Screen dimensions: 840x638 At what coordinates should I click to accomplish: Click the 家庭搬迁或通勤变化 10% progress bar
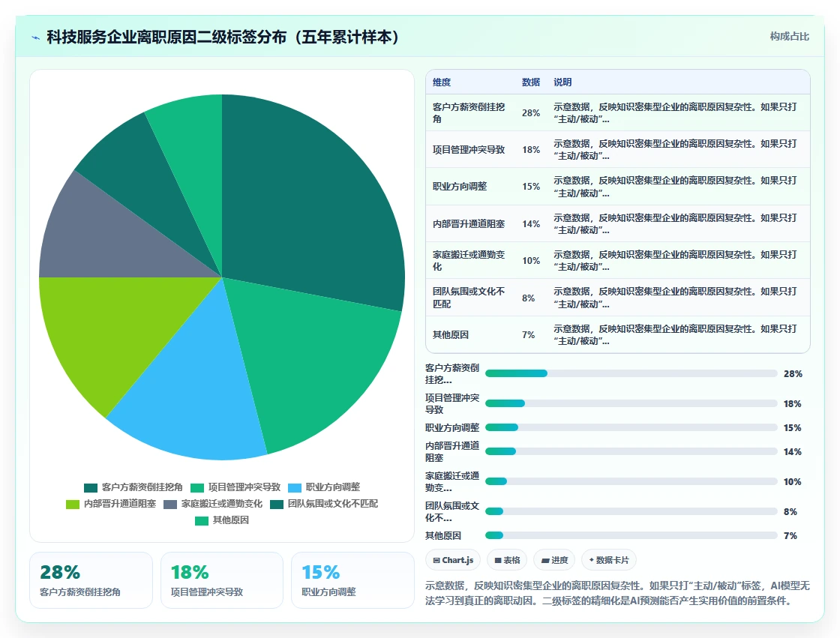coord(631,481)
